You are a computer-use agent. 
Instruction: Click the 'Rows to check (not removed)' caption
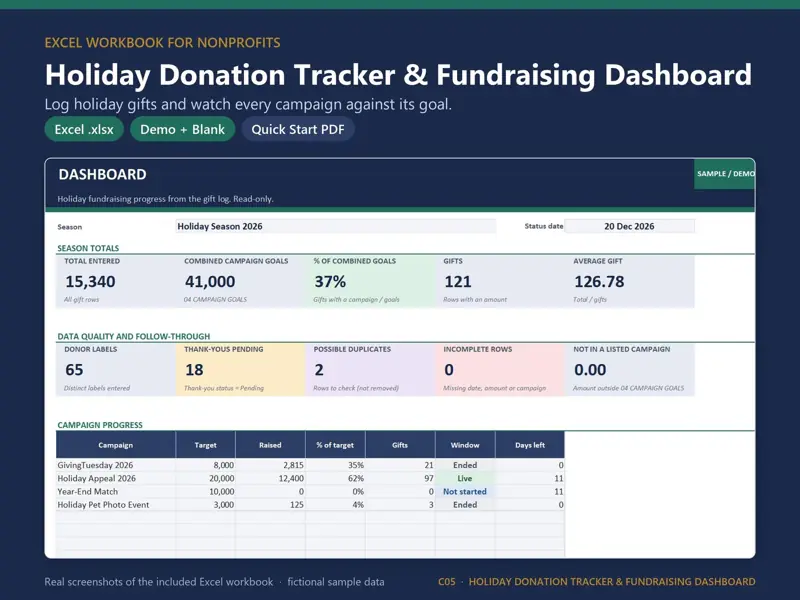(356, 388)
